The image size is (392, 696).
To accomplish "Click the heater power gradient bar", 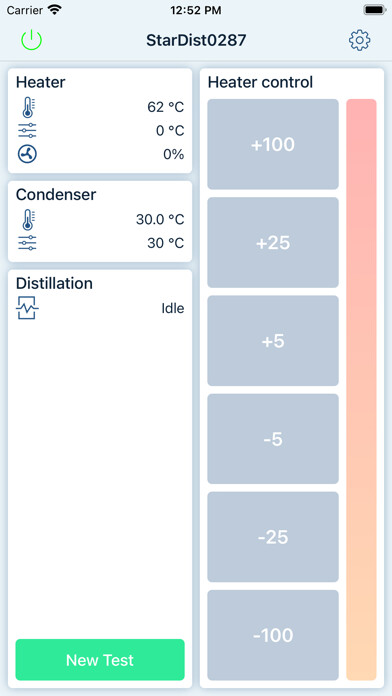I will point(361,389).
